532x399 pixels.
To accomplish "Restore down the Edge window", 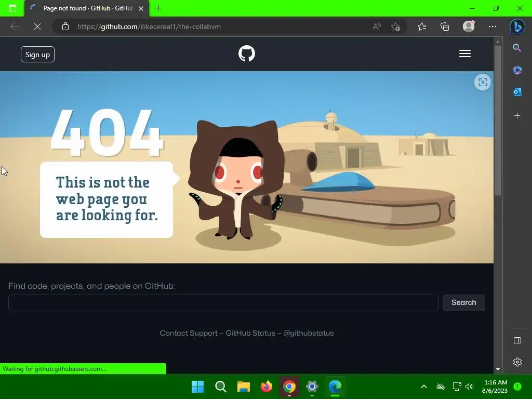I will click(x=496, y=8).
